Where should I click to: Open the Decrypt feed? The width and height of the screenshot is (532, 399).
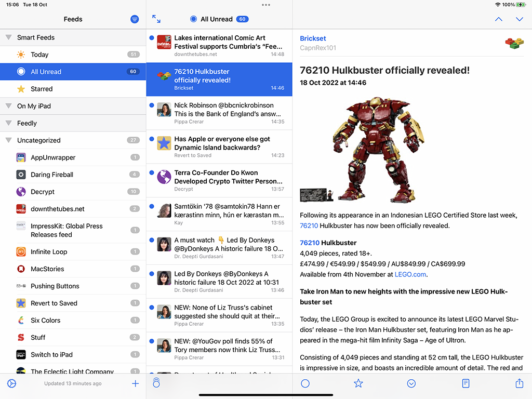tap(73, 192)
